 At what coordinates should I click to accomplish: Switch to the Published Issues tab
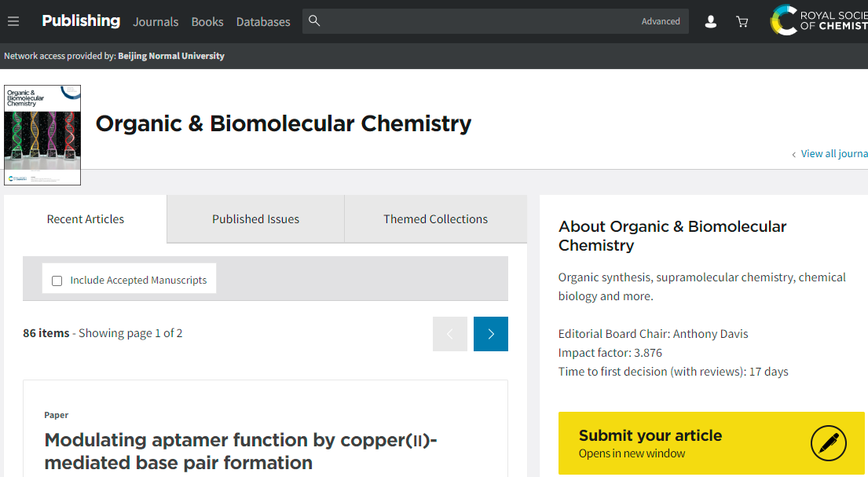click(255, 219)
